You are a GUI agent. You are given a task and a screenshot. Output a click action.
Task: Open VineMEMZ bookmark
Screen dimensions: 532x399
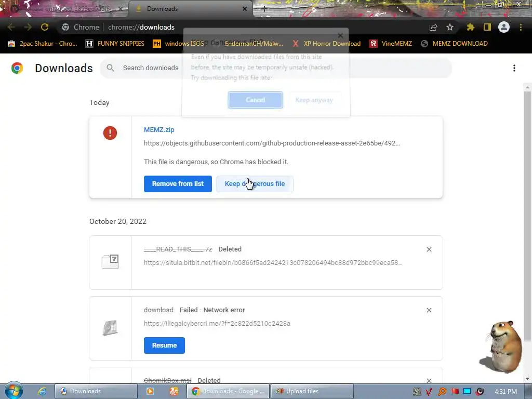coord(391,44)
